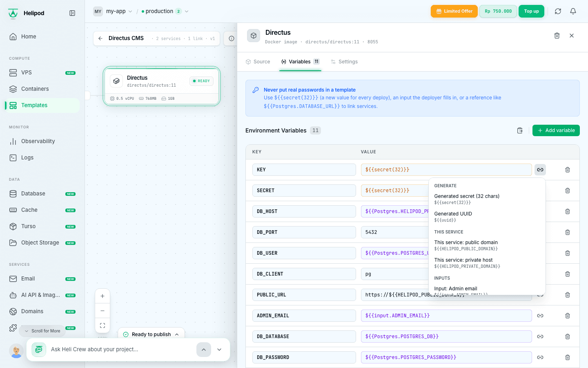This screenshot has height=368, width=588.
Task: Click the Top up button
Action: [531, 11]
